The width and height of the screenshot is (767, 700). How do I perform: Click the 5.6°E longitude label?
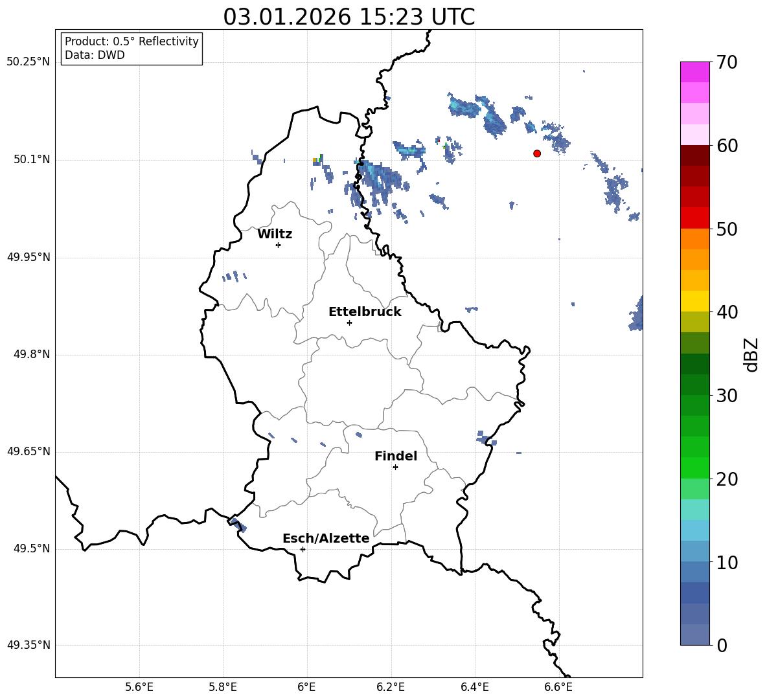click(x=139, y=687)
